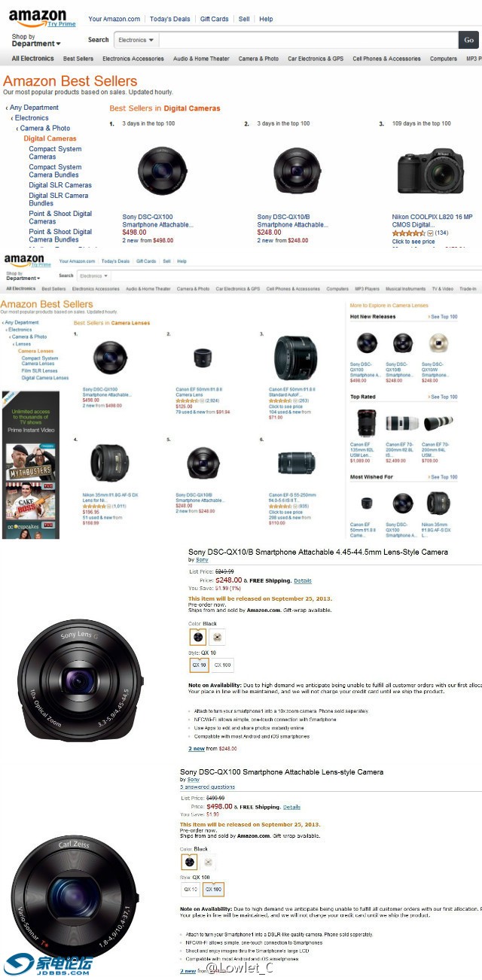Choose the QX 10 style on QX100 page
This screenshot has width=482, height=980.
(x=191, y=889)
